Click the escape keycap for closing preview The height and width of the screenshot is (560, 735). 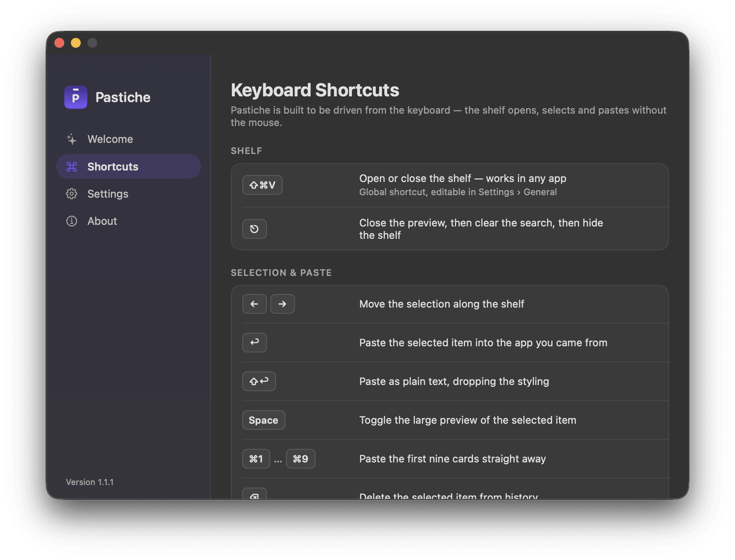click(255, 229)
